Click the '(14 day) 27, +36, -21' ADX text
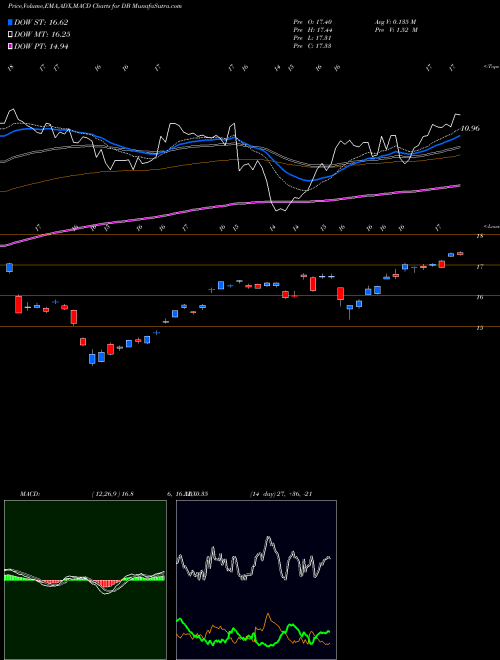500x660 pixels. (281, 494)
